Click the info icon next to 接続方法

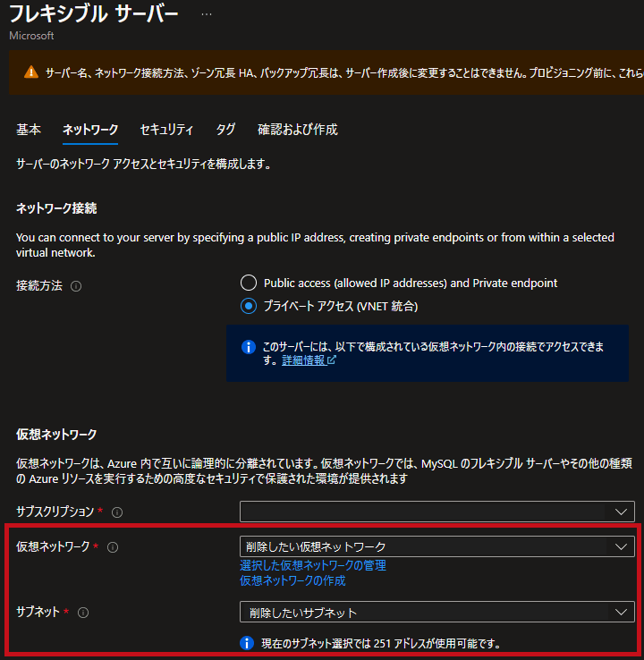point(76,286)
